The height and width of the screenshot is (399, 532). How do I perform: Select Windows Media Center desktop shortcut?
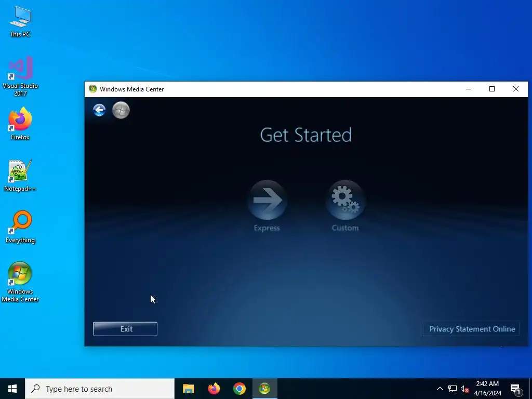pos(20,282)
